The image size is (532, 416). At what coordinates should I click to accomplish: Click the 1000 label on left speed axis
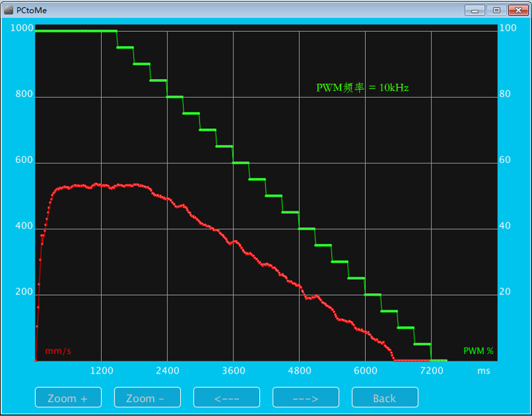pyautogui.click(x=22, y=28)
